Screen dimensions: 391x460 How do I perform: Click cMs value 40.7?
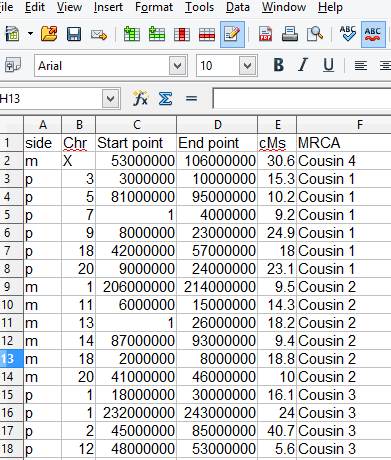click(x=277, y=431)
